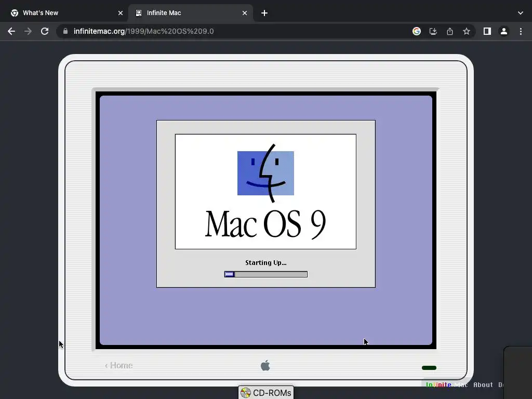This screenshot has width=532, height=399.
Task: Click the install app icon
Action: point(433,31)
